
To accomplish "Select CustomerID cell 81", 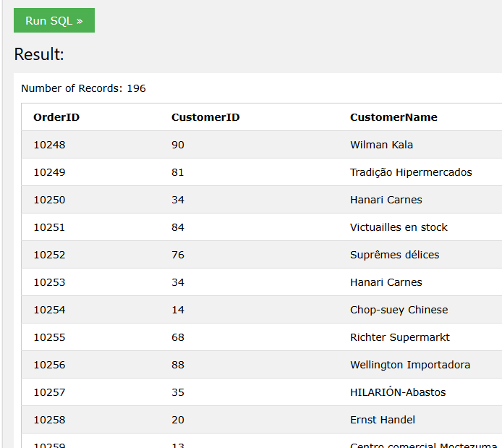I will point(178,172).
